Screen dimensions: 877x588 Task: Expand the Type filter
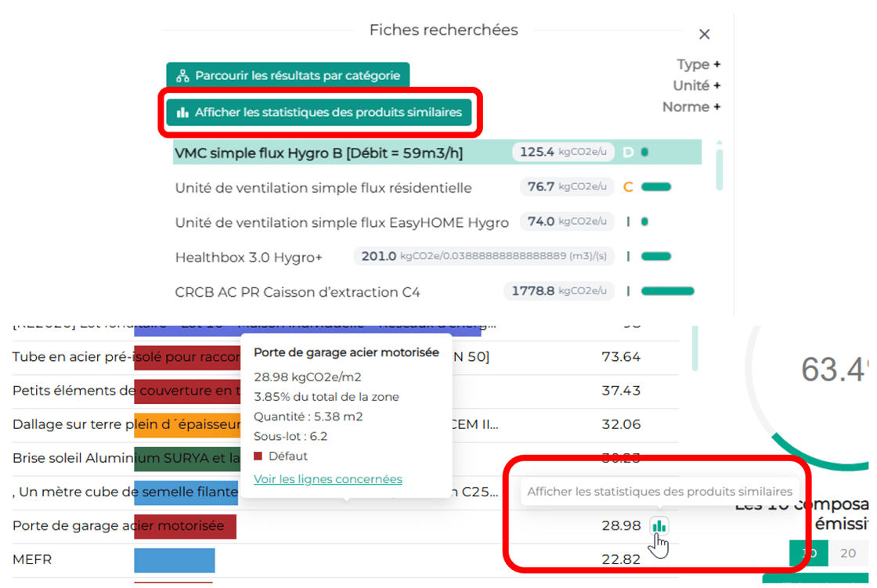click(698, 64)
